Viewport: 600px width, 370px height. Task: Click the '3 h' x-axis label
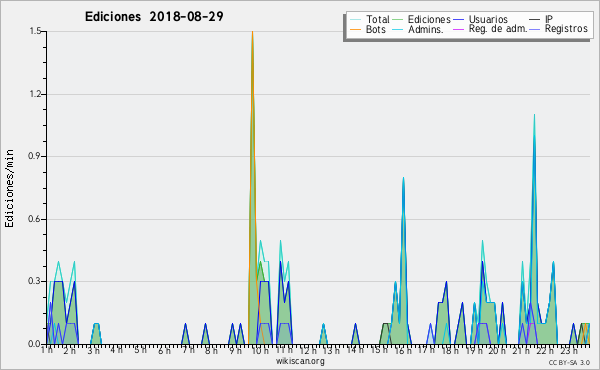click(x=93, y=350)
